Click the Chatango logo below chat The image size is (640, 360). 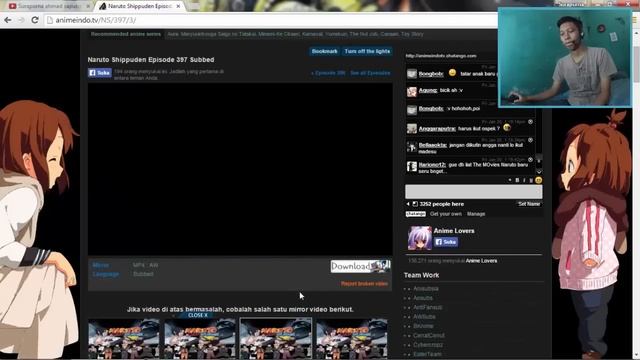tap(416, 214)
